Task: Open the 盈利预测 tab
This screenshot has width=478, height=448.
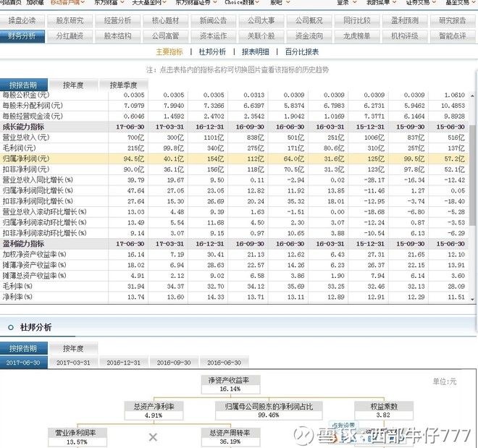Action: (405, 21)
